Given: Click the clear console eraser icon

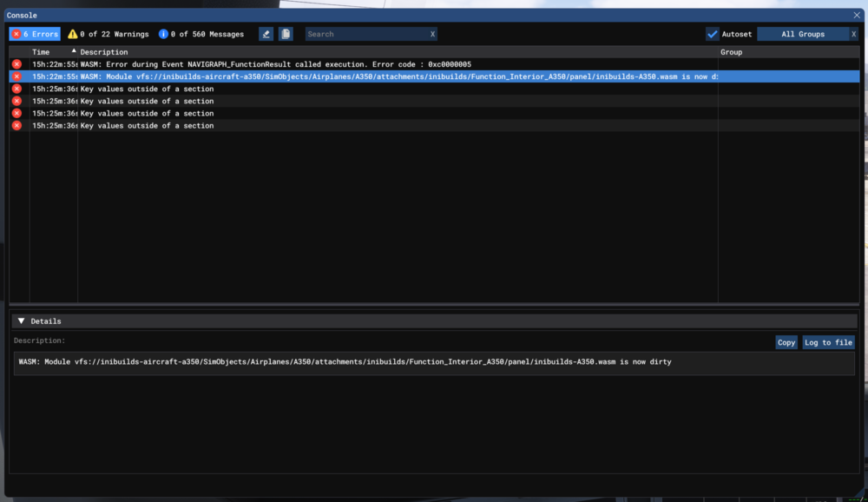Looking at the screenshot, I should [266, 34].
